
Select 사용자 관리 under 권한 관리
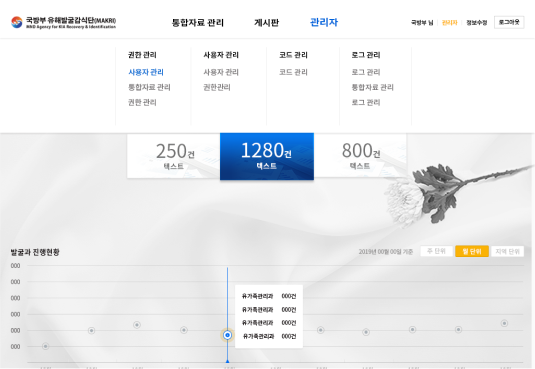click(x=146, y=72)
